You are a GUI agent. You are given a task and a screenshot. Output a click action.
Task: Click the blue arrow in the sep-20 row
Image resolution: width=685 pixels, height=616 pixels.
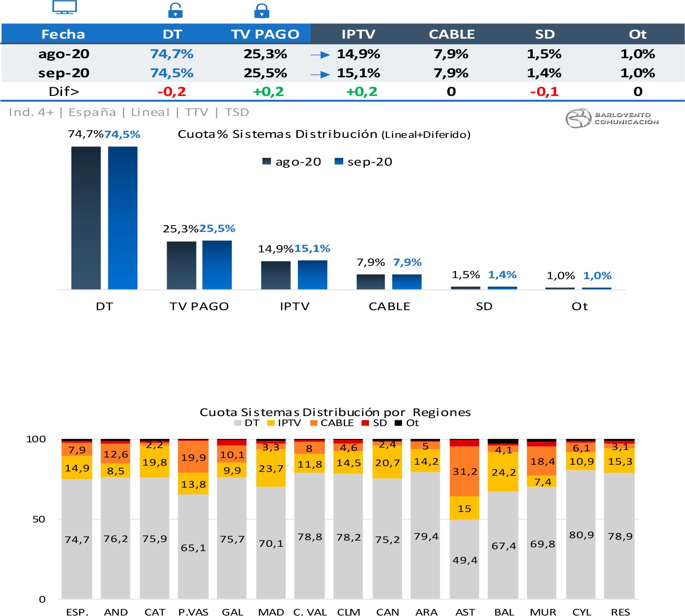[x=320, y=74]
